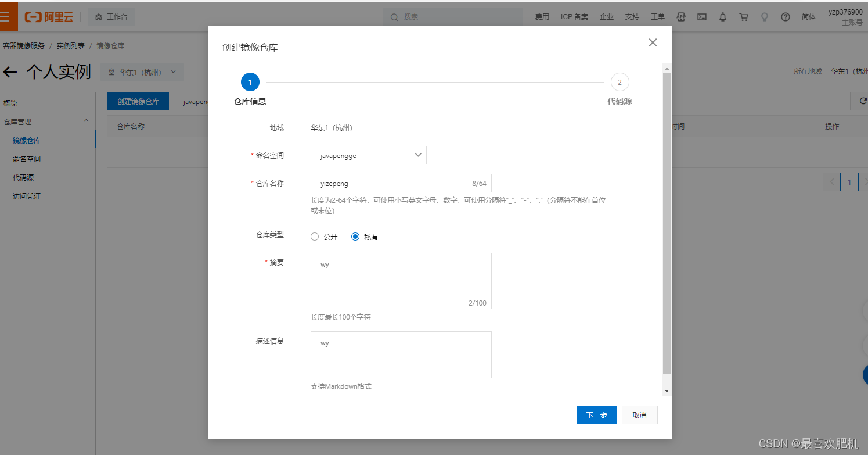Click 下一步 to proceed
This screenshot has height=455, width=868.
tap(596, 415)
